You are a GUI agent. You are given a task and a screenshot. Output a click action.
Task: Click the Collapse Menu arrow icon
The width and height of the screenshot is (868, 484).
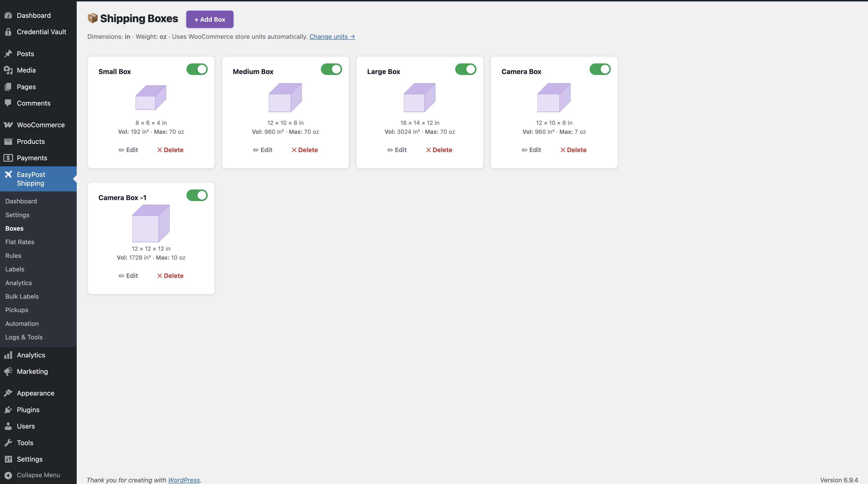8,475
